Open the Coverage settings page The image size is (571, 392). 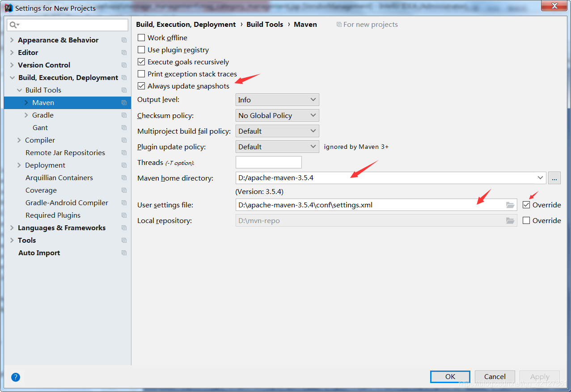41,190
